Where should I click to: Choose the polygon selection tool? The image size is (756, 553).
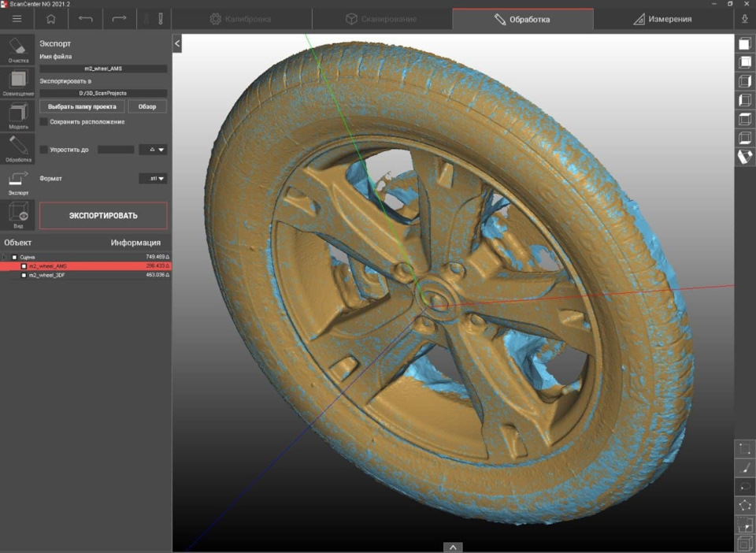click(744, 506)
